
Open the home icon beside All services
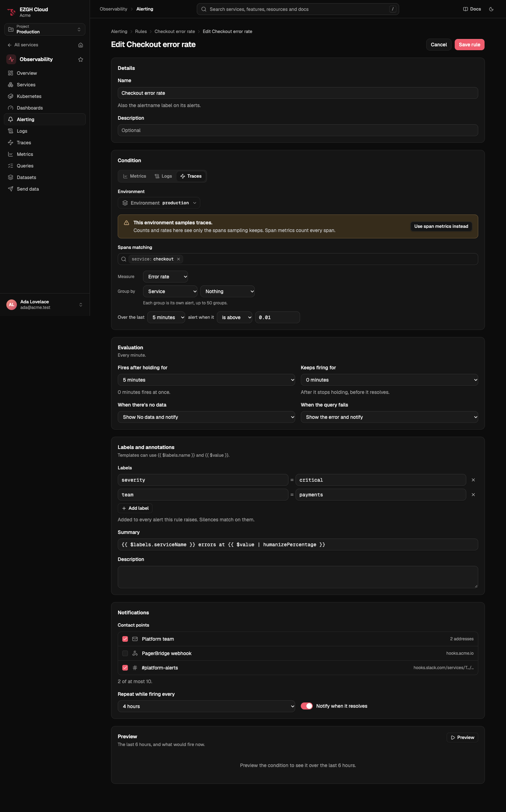tap(80, 45)
